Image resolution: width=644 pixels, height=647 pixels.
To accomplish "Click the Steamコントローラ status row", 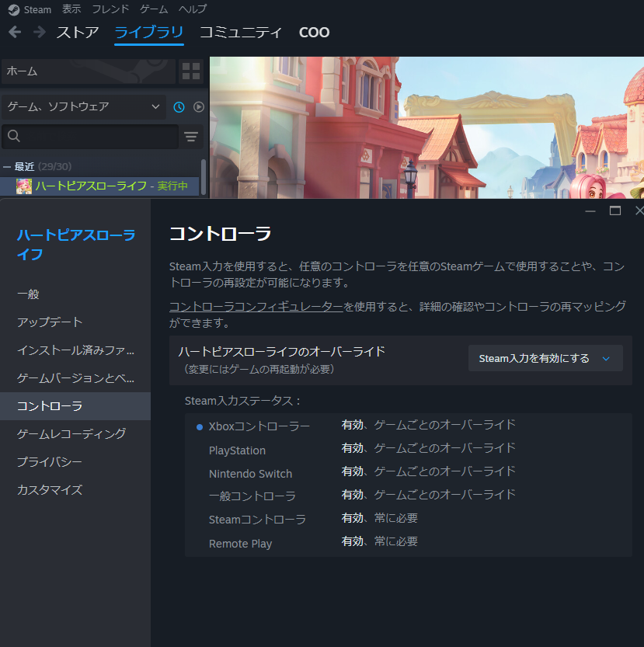I will tap(409, 519).
